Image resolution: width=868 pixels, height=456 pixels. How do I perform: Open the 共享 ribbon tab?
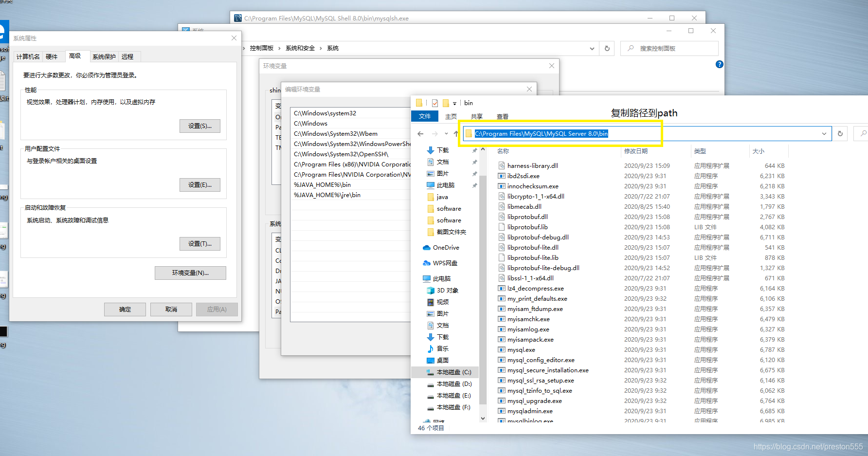(477, 116)
